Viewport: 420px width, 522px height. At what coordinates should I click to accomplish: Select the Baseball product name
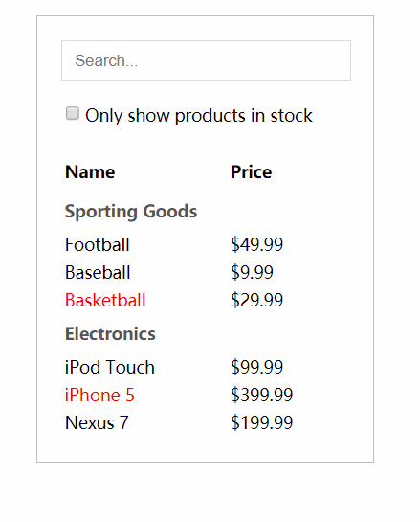(98, 272)
